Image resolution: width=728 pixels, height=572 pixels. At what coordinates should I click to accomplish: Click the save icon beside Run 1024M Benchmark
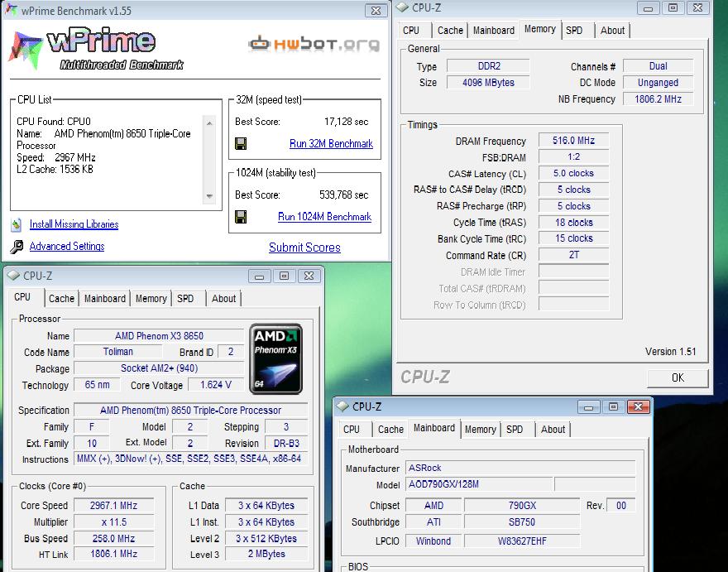[x=241, y=217]
